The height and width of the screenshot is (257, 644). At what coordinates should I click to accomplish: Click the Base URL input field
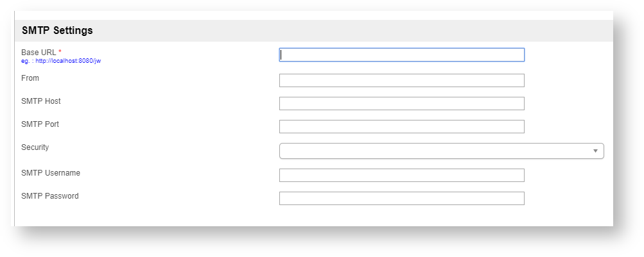(401, 55)
